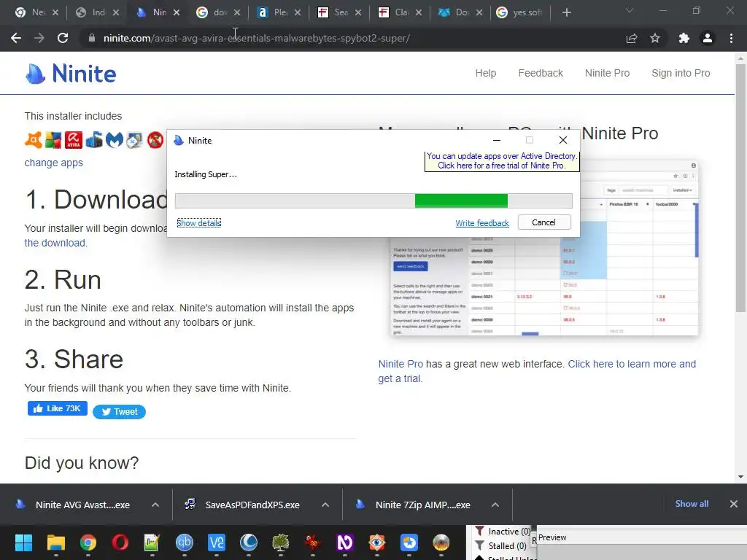The height and width of the screenshot is (560, 747).
Task: Expand options for Ninite 7Zip AIMP download
Action: point(495,505)
